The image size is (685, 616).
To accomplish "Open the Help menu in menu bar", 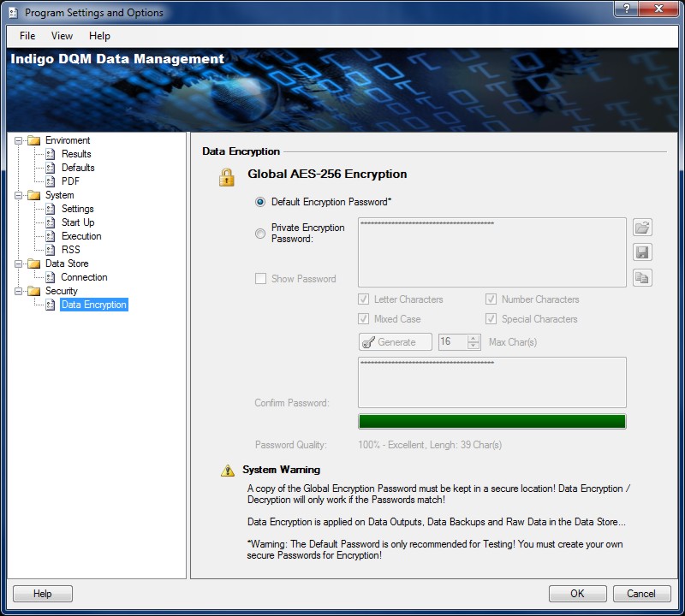I will [99, 36].
